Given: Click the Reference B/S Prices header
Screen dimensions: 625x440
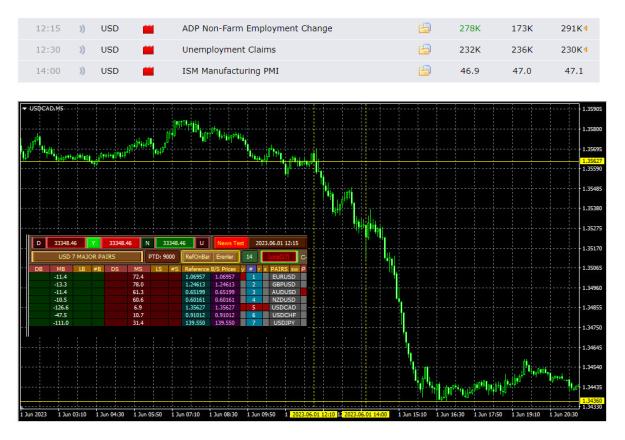Looking at the screenshot, I should [210, 269].
